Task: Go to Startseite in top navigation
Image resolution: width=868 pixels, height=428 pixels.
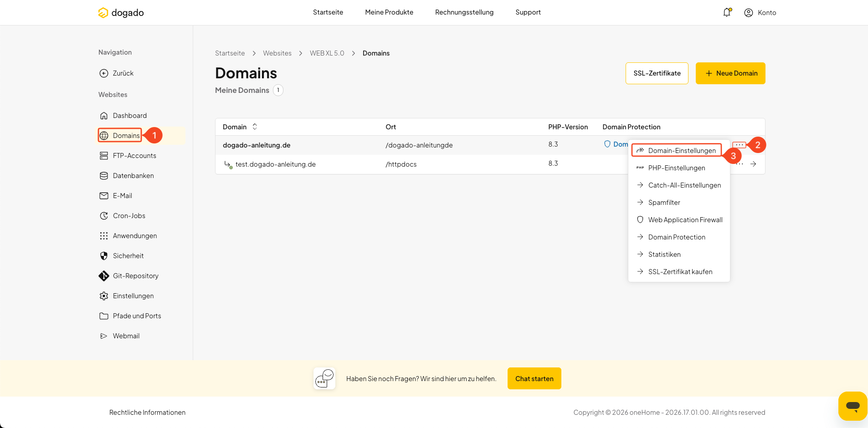Action: point(328,12)
